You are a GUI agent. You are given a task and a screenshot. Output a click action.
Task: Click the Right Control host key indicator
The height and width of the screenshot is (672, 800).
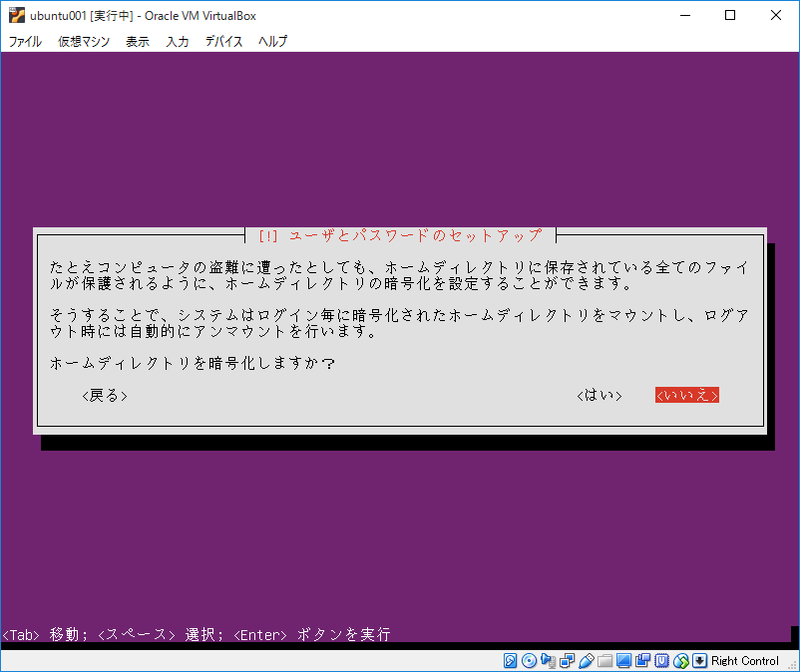pos(743,661)
